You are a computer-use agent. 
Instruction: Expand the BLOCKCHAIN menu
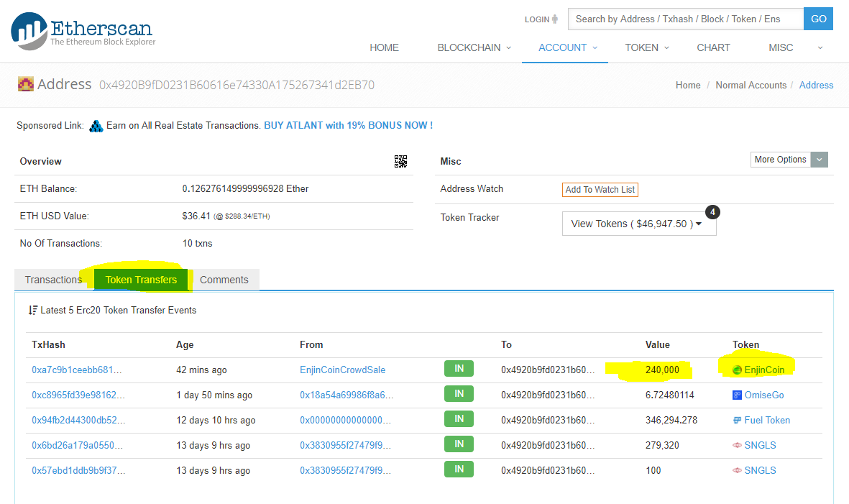pos(474,47)
